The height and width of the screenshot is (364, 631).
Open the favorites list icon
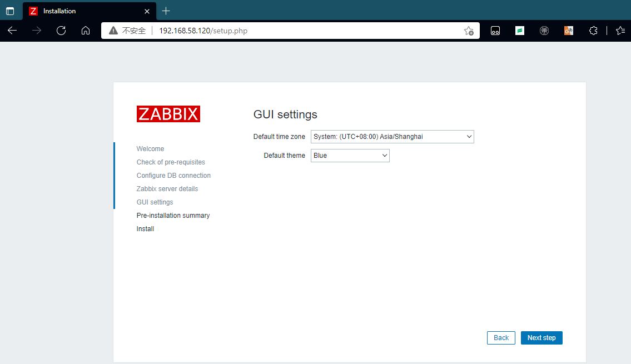click(620, 31)
